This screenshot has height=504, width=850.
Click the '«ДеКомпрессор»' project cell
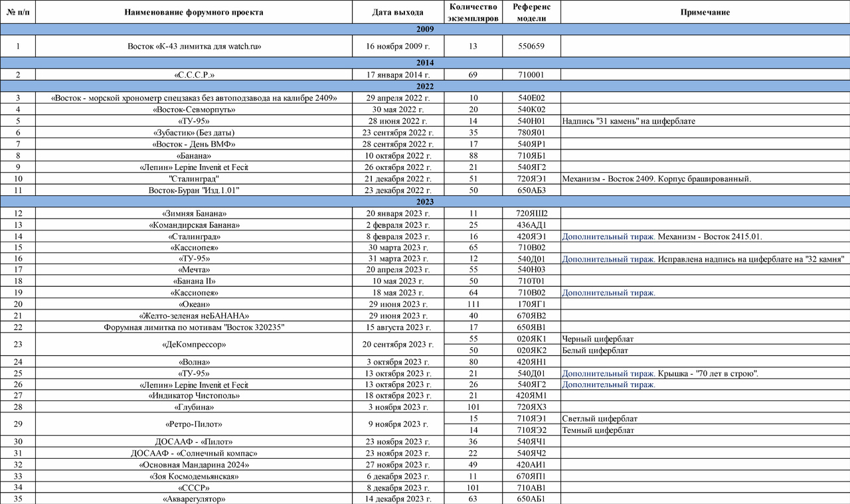pyautogui.click(x=194, y=345)
